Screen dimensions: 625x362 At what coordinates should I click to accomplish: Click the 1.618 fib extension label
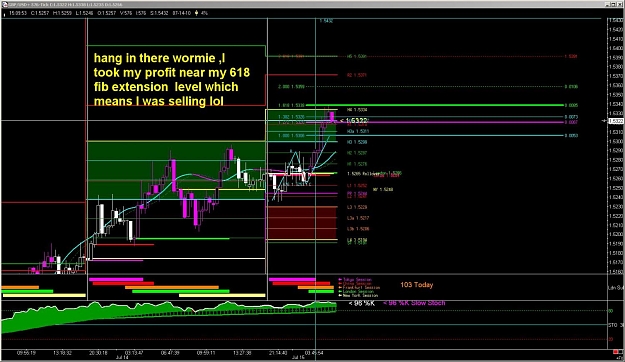pyautogui.click(x=291, y=106)
